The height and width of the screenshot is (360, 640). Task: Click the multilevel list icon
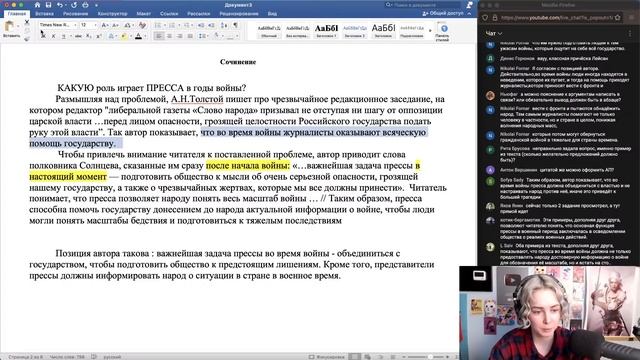pyautogui.click(x=186, y=25)
